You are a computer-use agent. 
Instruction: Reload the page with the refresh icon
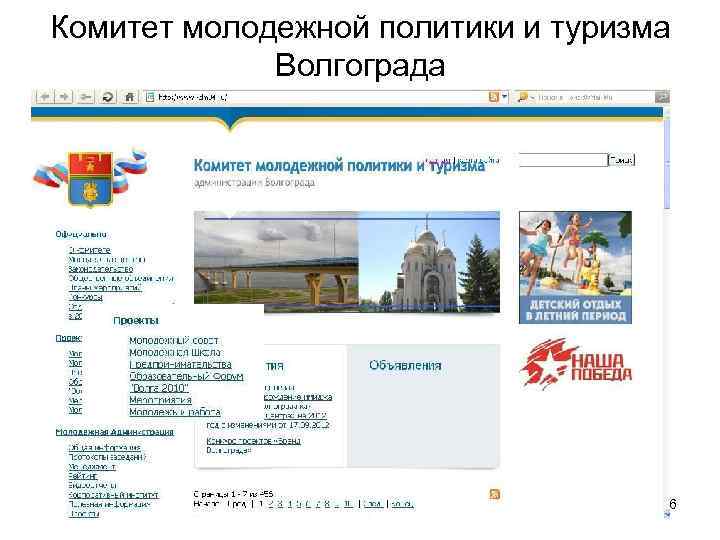(x=108, y=97)
